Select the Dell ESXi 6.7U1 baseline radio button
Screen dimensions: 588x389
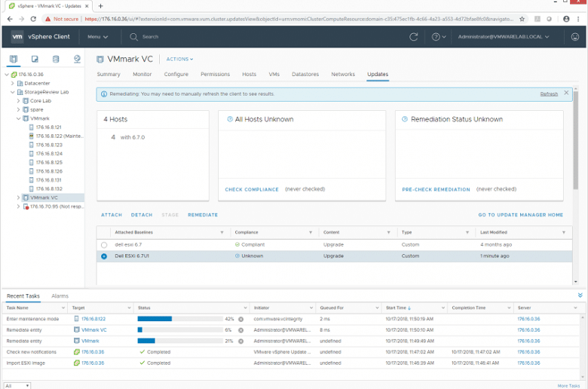[104, 256]
